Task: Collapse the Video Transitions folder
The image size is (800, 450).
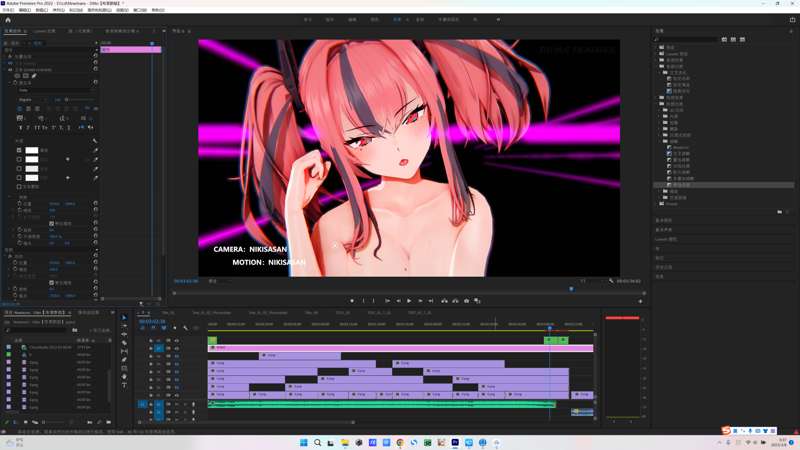Action: [x=657, y=104]
